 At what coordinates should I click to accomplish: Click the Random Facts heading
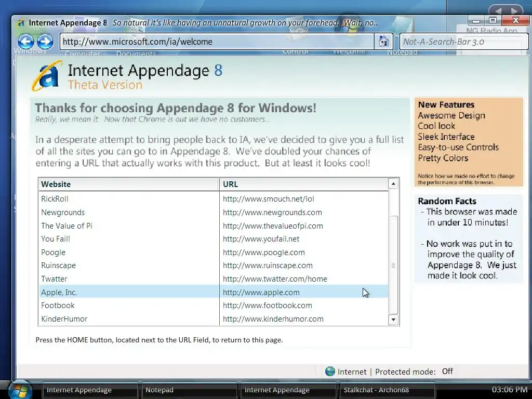pyautogui.click(x=447, y=201)
